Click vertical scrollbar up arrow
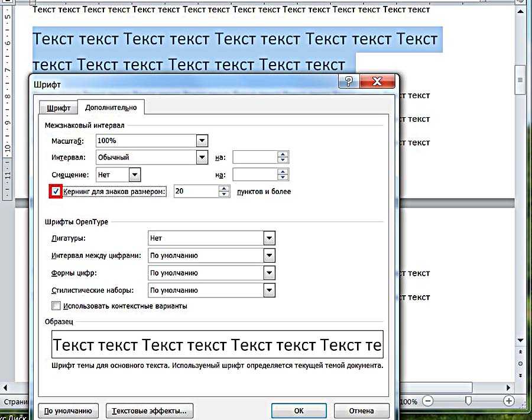The image size is (532, 420). point(520,12)
